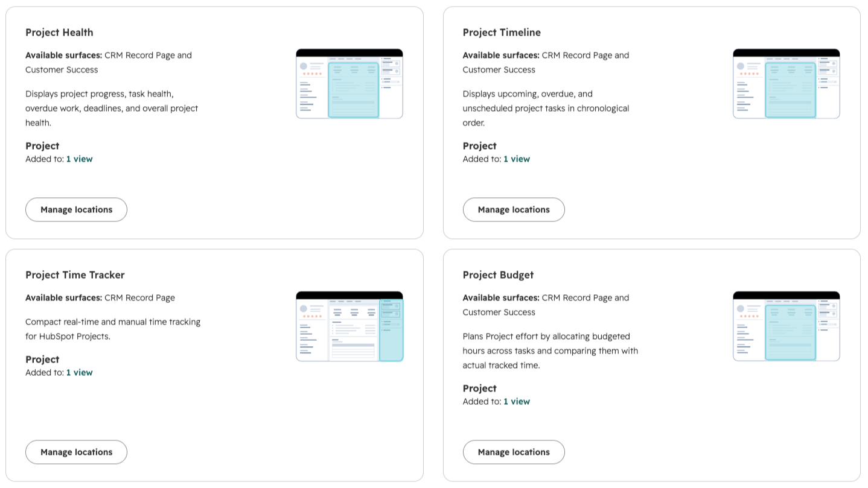Select the Project Health card title

click(59, 33)
